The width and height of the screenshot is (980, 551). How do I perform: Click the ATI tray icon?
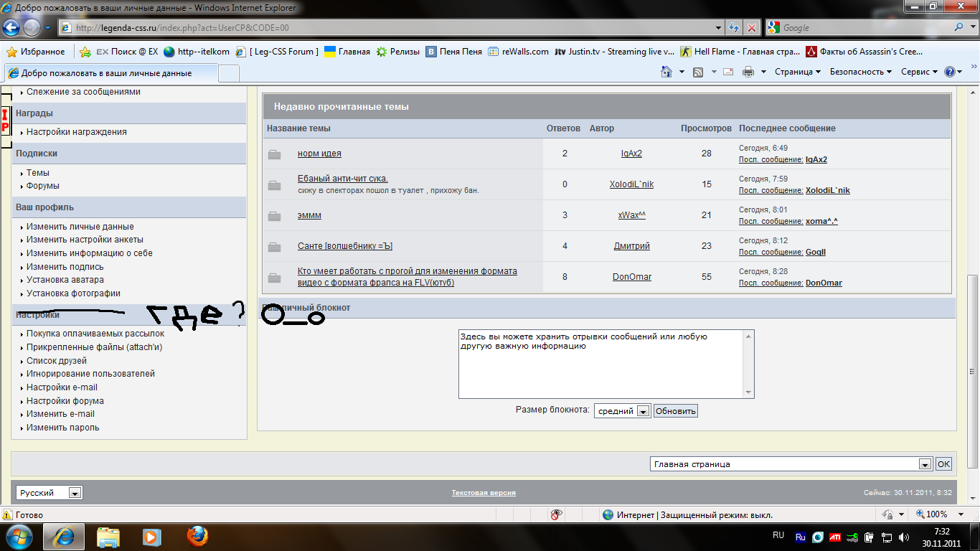[835, 537]
